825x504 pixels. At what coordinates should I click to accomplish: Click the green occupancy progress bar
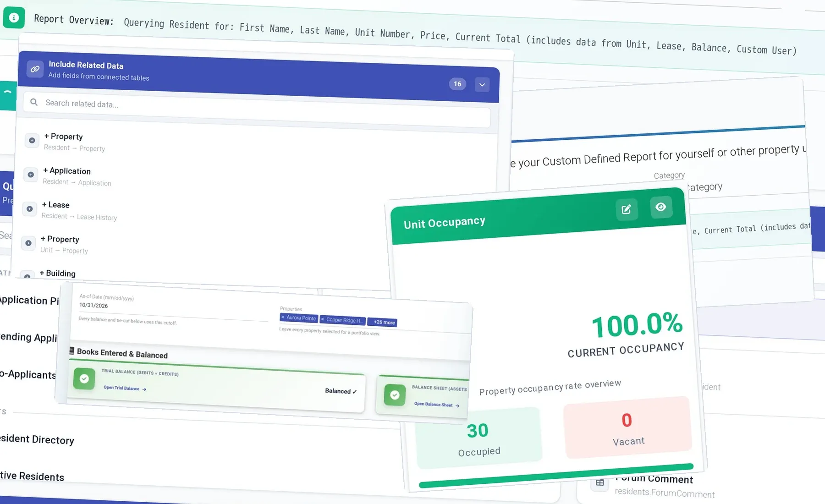[556, 476]
